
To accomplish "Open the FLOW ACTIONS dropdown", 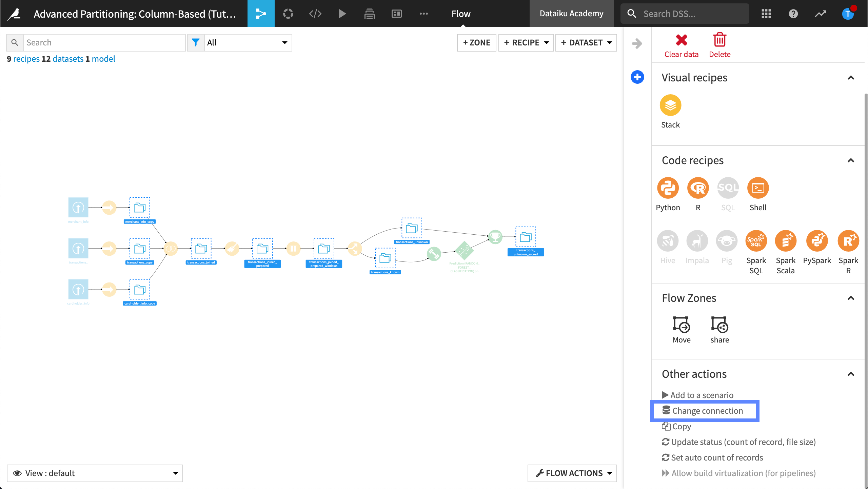I will coord(572,473).
